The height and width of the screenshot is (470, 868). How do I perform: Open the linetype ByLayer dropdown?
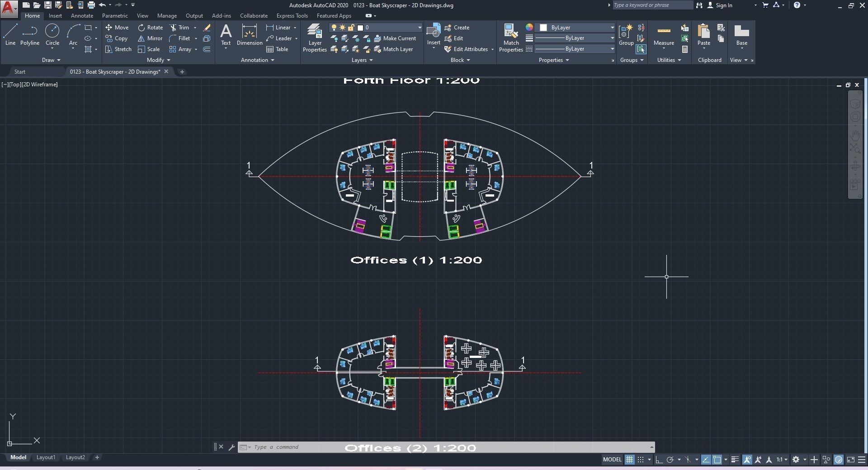575,49
